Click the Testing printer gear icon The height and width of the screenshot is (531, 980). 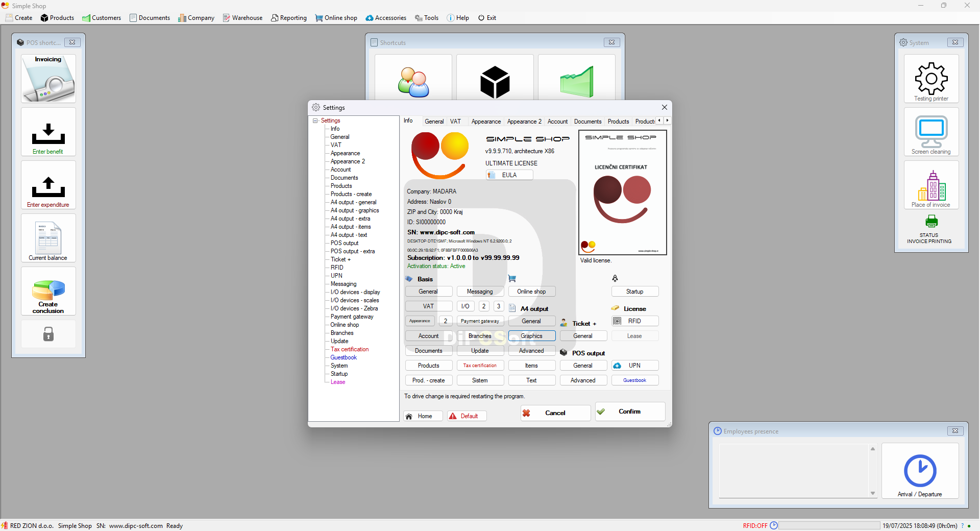(x=932, y=79)
